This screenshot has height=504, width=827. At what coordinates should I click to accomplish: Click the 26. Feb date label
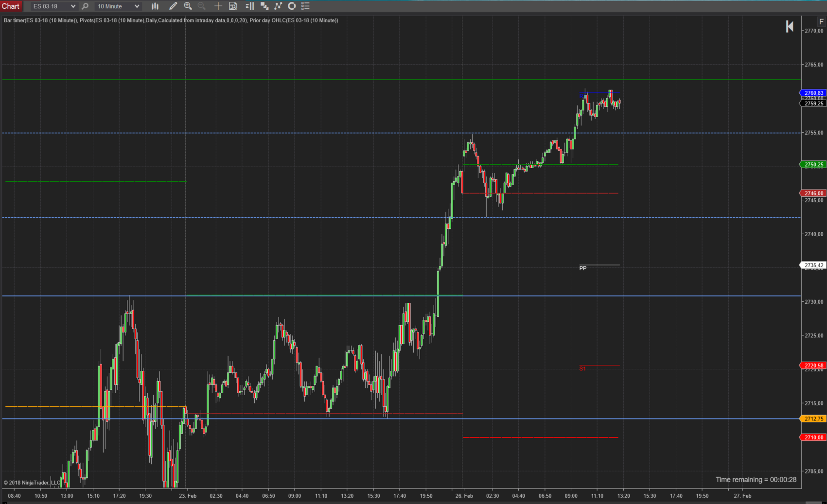pos(464,496)
